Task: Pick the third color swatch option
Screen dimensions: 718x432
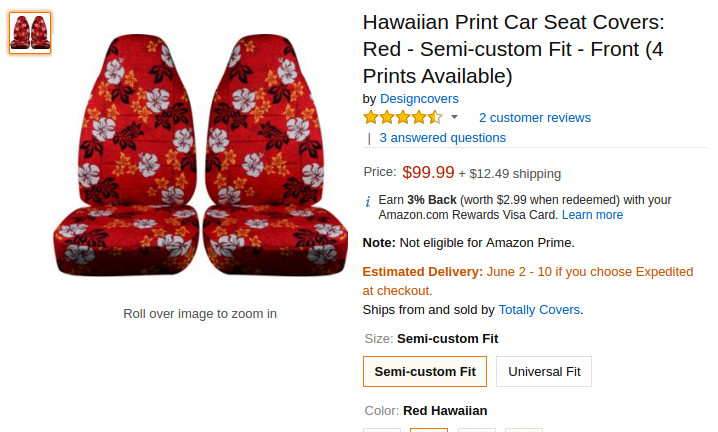Action: click(x=476, y=429)
